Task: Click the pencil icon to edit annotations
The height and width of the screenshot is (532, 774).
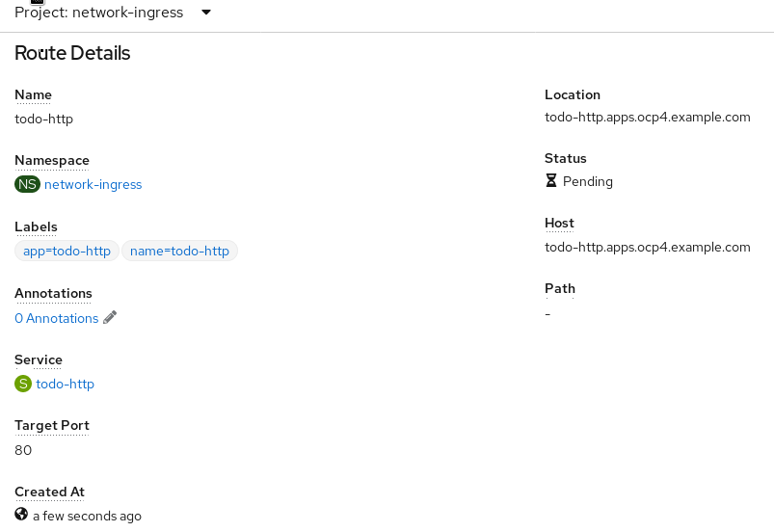Action: click(x=110, y=318)
